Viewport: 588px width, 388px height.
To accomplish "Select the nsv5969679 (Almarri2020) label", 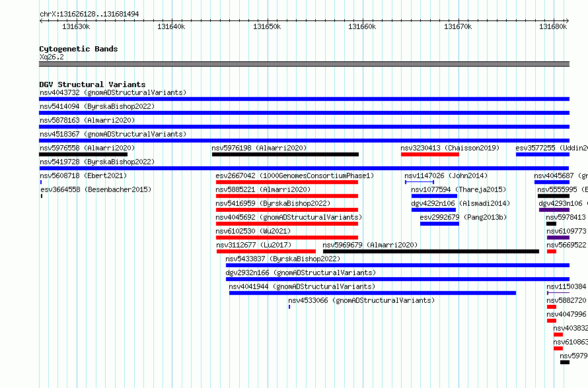I will [370, 245].
